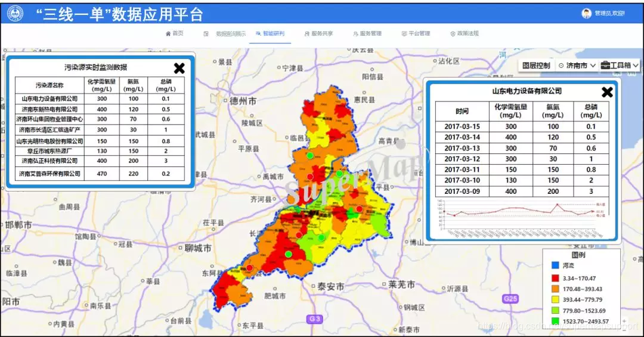Select the 山东电力设备有限公司 table row name
Image resolution: width=644 pixels, height=337 pixels.
click(49, 98)
